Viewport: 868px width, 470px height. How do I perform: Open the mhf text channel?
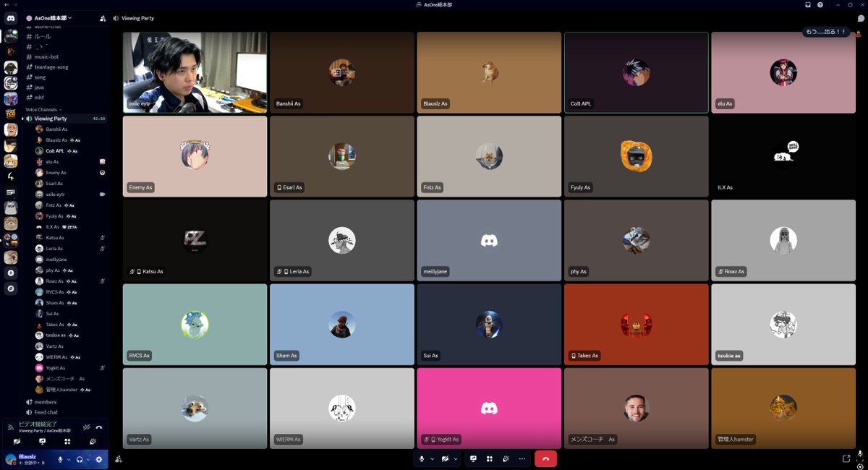[65, 97]
